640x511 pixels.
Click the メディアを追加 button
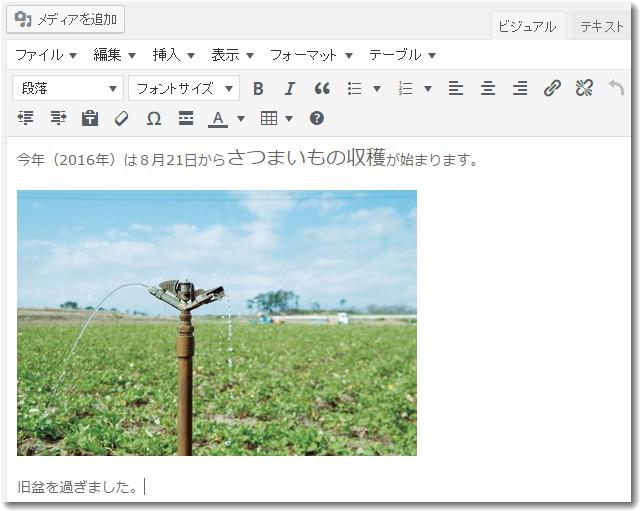coord(65,19)
